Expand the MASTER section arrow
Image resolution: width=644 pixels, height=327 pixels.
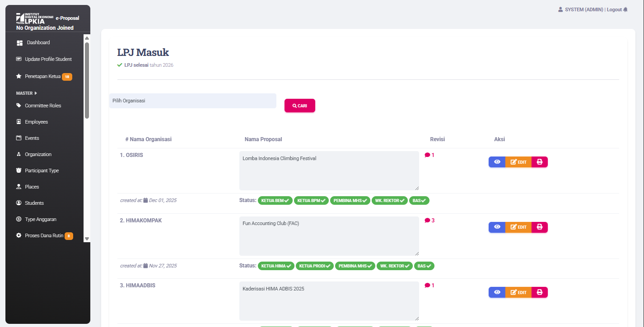tap(36, 93)
